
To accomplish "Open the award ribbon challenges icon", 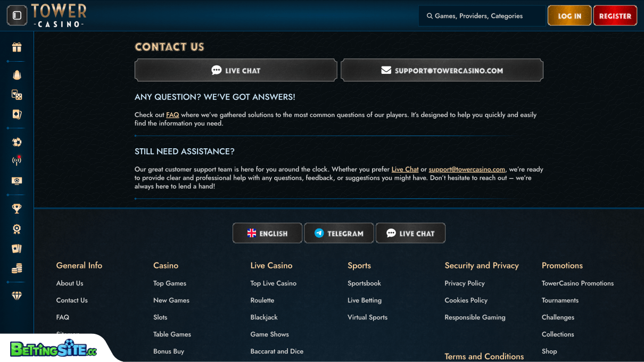I will (17, 229).
